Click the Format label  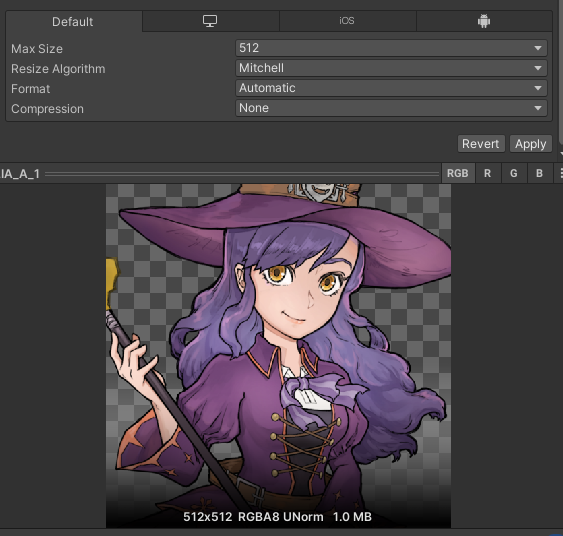tap(31, 89)
